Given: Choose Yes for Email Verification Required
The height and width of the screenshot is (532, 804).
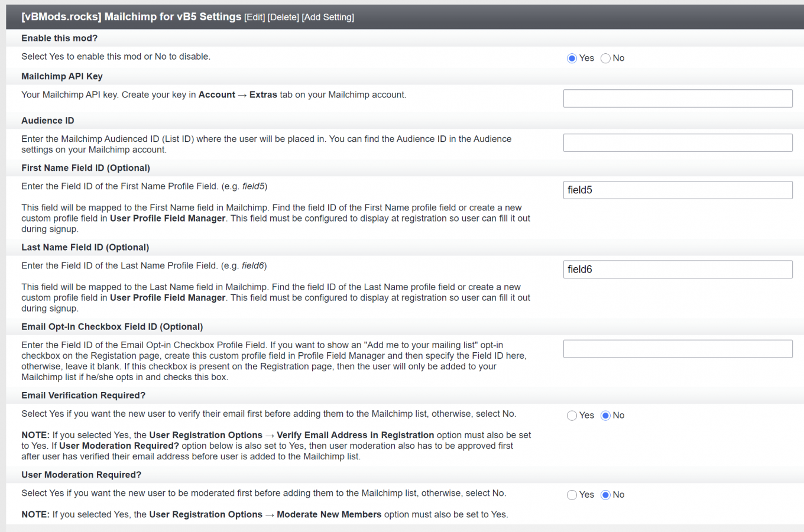Looking at the screenshot, I should click(572, 416).
